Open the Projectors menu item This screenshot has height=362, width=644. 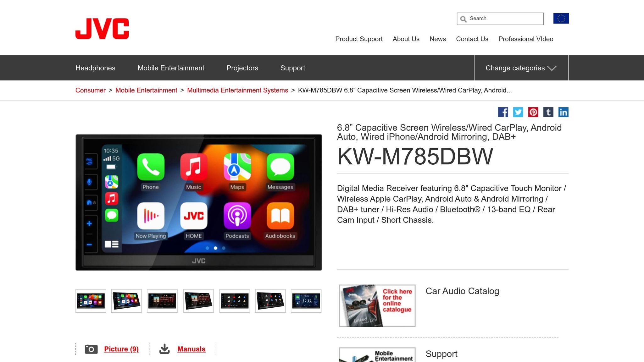pos(242,68)
